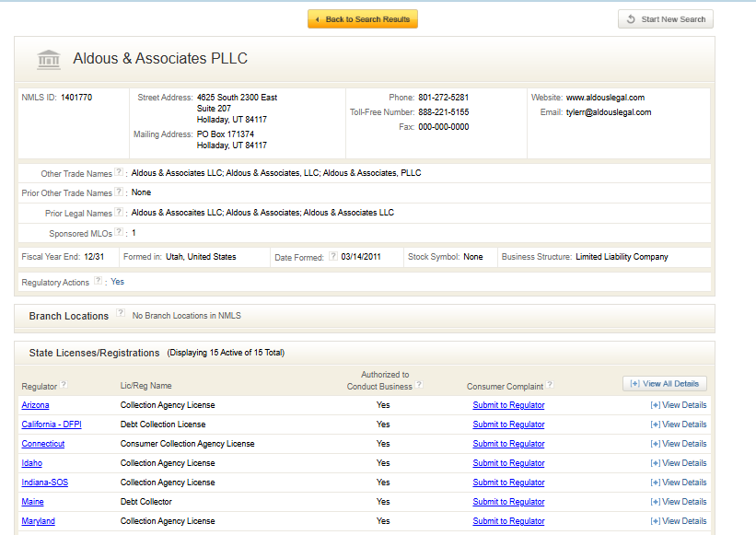Open help icon beside Regulator column header

[x=64, y=385]
